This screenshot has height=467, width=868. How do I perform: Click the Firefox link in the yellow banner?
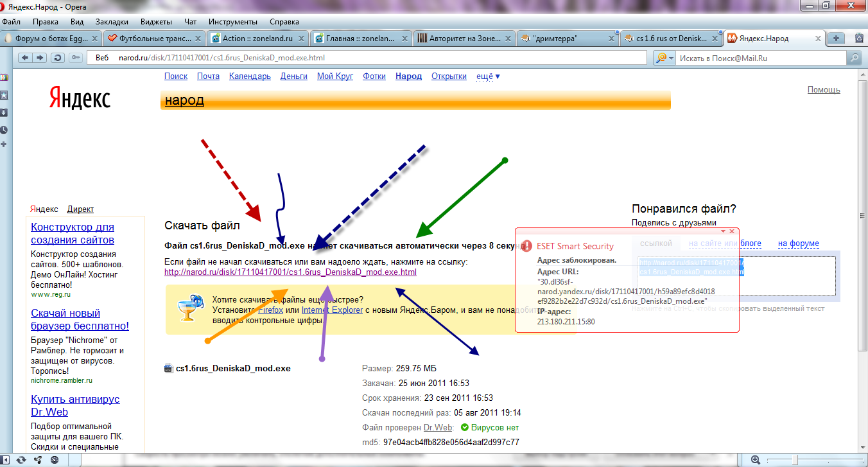point(270,310)
